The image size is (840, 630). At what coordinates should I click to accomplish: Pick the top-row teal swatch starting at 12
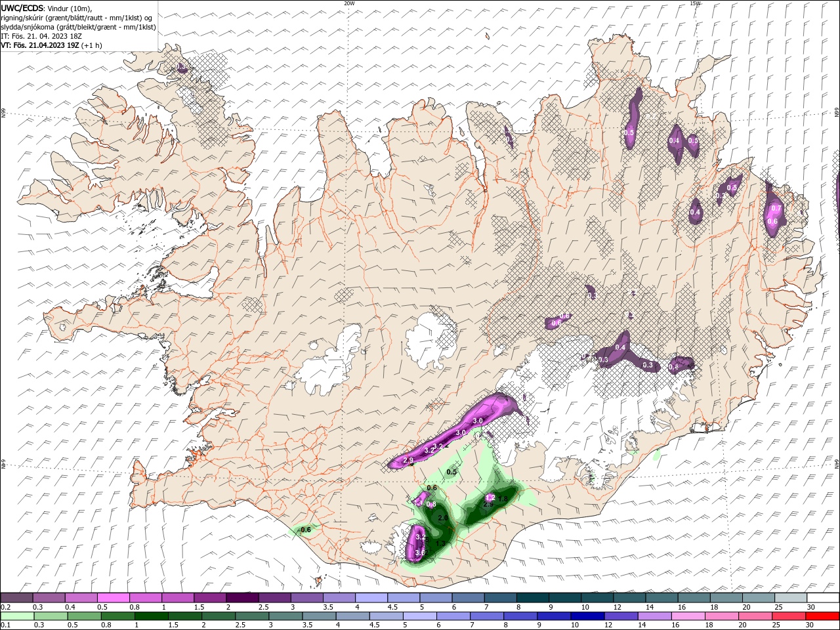tap(629, 598)
